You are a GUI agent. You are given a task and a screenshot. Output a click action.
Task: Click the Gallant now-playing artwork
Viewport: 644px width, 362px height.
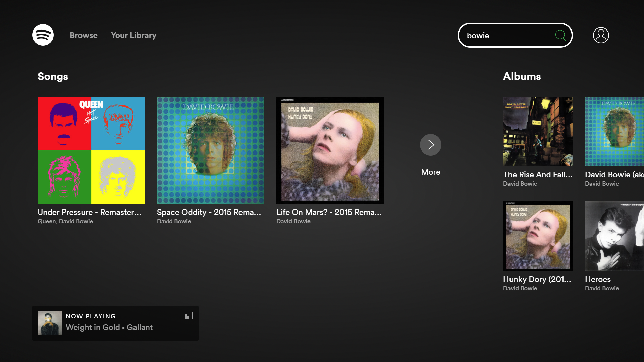coord(50,323)
